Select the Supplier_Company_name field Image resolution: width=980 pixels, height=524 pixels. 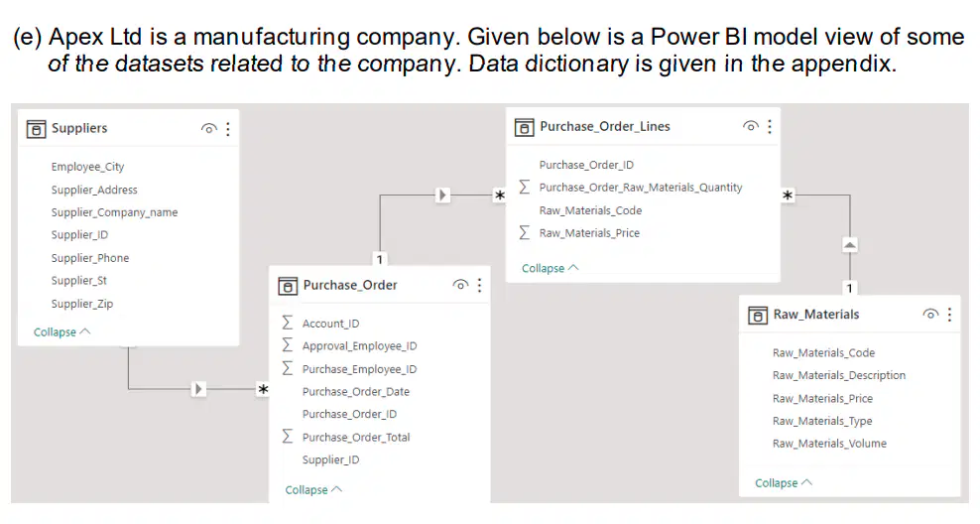114,212
